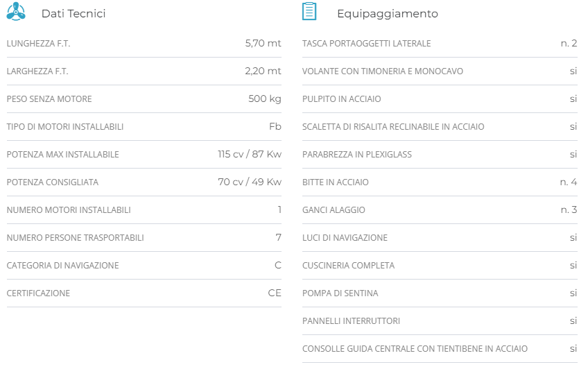This screenshot has height=376, width=588.
Task: Click the POMPA DI SENTINA entry
Action: pos(340,293)
